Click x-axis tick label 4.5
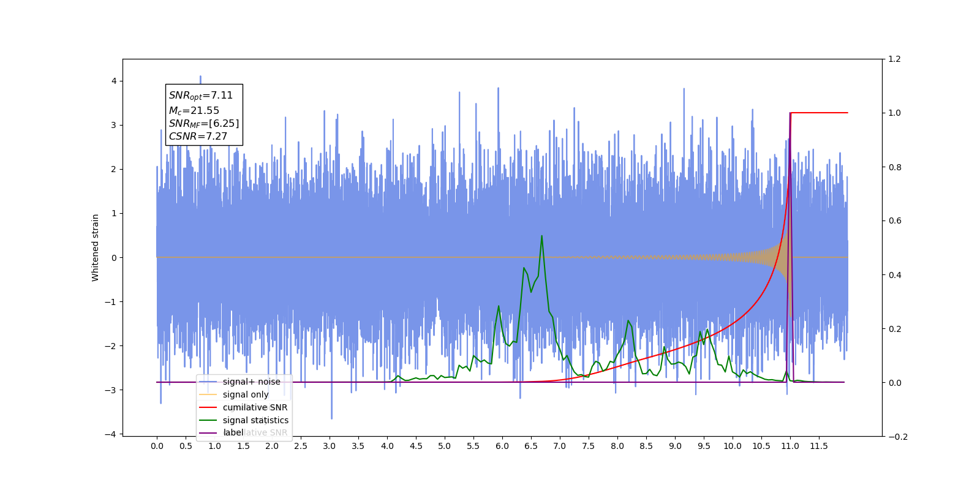The width and height of the screenshot is (980, 490). 416,447
